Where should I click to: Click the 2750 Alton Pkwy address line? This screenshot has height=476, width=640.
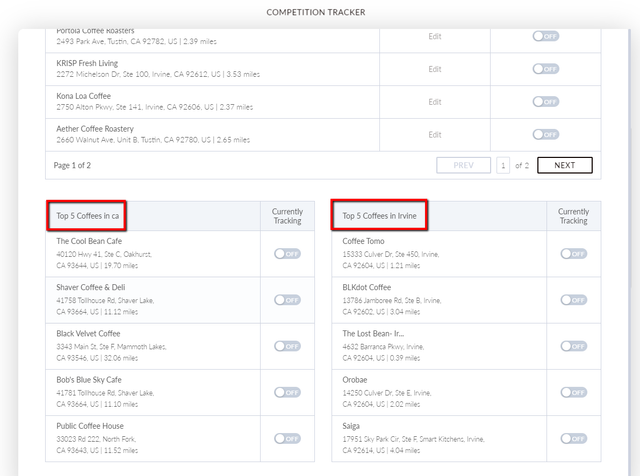click(x=155, y=107)
